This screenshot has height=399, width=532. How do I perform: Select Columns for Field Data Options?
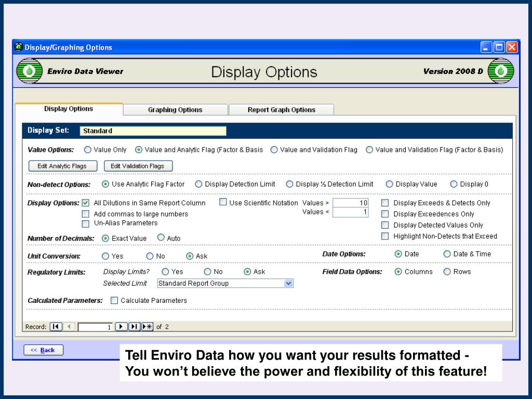click(398, 271)
